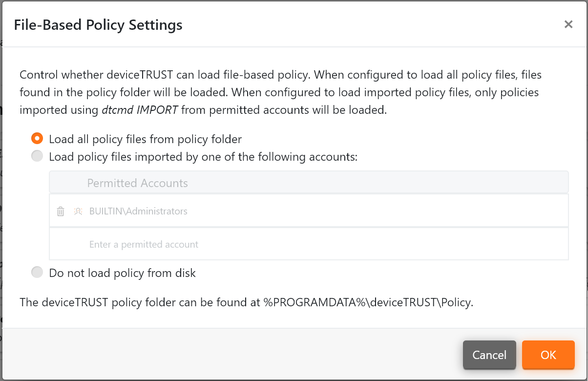Viewport: 588px width, 381px height.
Task: Close the dialog with the X icon
Action: point(568,24)
